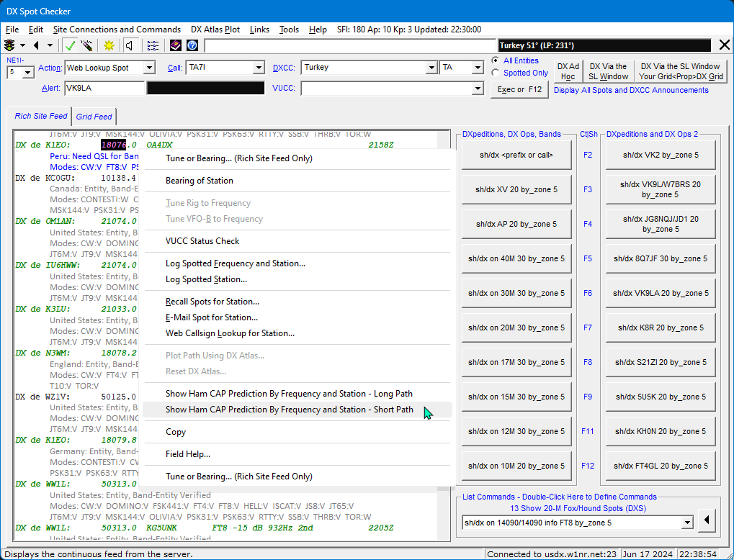Select the Spotted Only radio button
This screenshot has width=734, height=560.
(x=496, y=73)
